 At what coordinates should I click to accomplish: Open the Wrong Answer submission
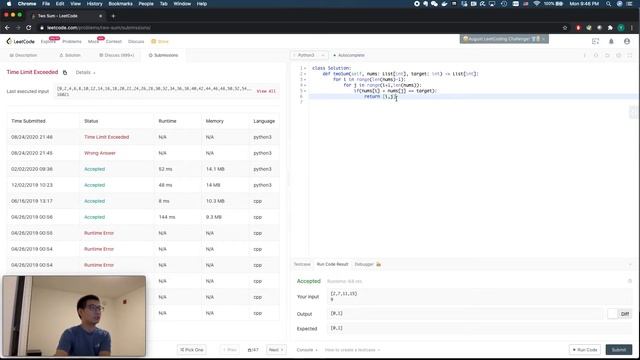coord(100,153)
